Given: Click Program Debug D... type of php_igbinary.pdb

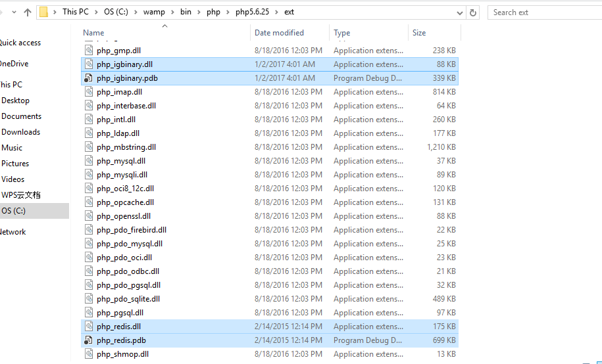Looking at the screenshot, I should pyautogui.click(x=368, y=78).
